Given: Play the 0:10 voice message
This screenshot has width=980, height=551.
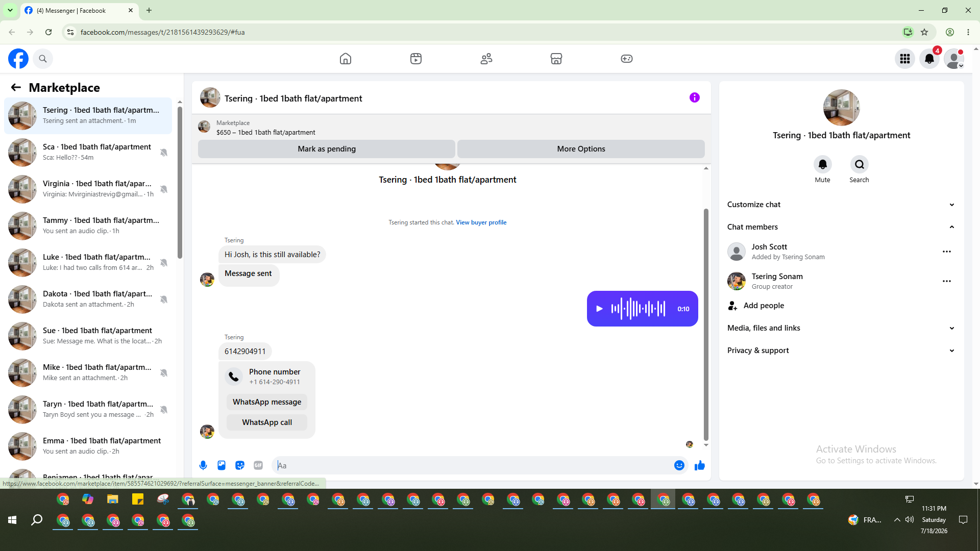Looking at the screenshot, I should pyautogui.click(x=600, y=309).
